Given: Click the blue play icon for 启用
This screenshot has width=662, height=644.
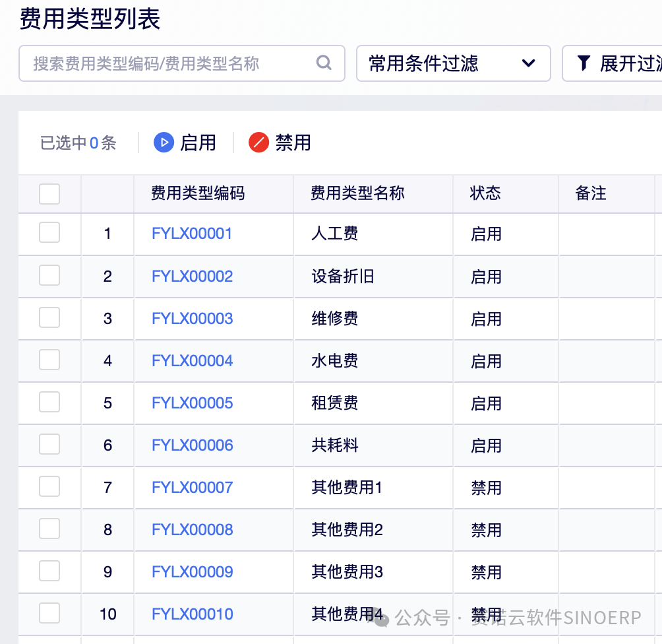Looking at the screenshot, I should coord(164,143).
